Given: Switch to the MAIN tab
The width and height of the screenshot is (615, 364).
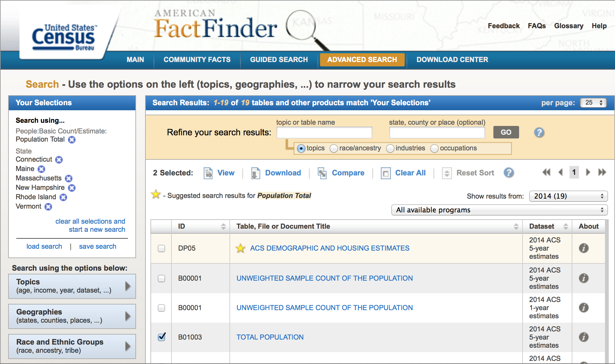Looking at the screenshot, I should [135, 60].
